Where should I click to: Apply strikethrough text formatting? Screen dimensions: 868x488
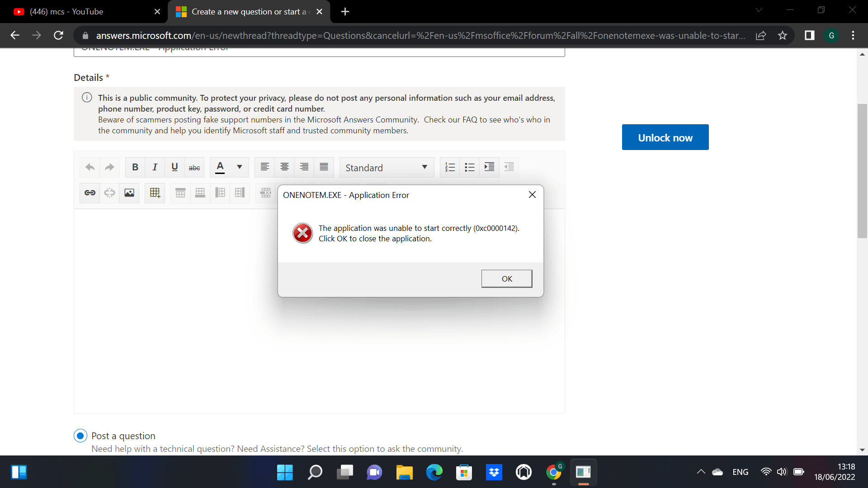pyautogui.click(x=194, y=168)
